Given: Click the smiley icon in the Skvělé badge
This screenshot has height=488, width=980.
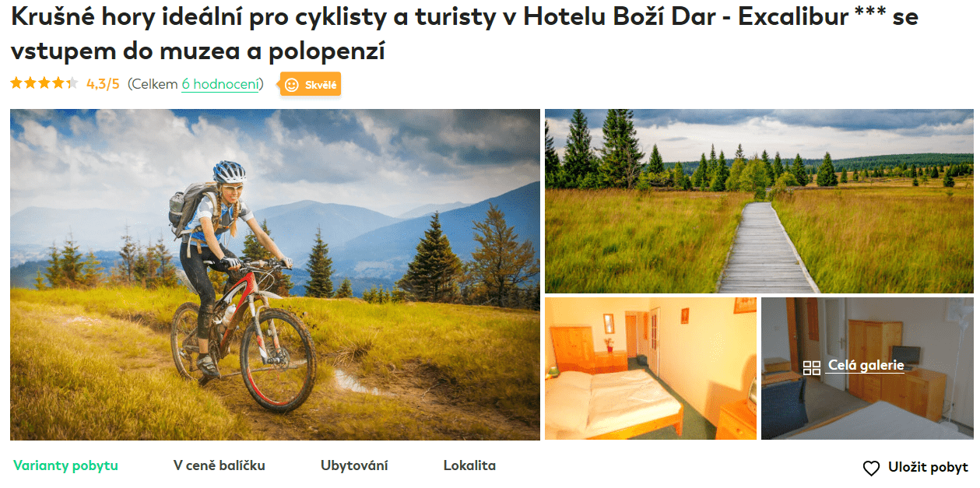Looking at the screenshot, I should coord(292,85).
